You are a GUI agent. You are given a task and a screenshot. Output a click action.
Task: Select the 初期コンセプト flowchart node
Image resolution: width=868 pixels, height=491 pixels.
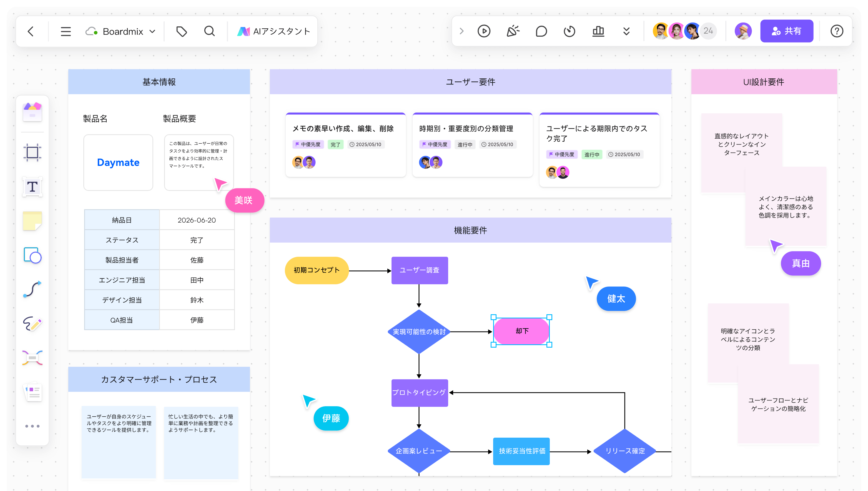[317, 270]
